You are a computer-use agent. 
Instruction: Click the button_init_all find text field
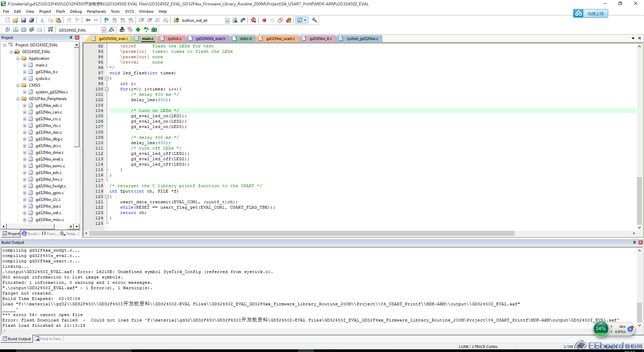pyautogui.click(x=202, y=20)
